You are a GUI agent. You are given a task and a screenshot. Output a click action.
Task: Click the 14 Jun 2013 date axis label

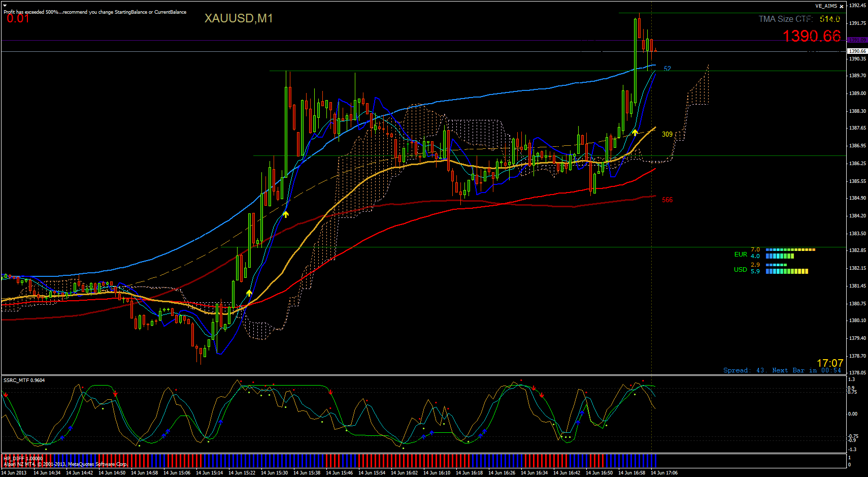[x=14, y=473]
